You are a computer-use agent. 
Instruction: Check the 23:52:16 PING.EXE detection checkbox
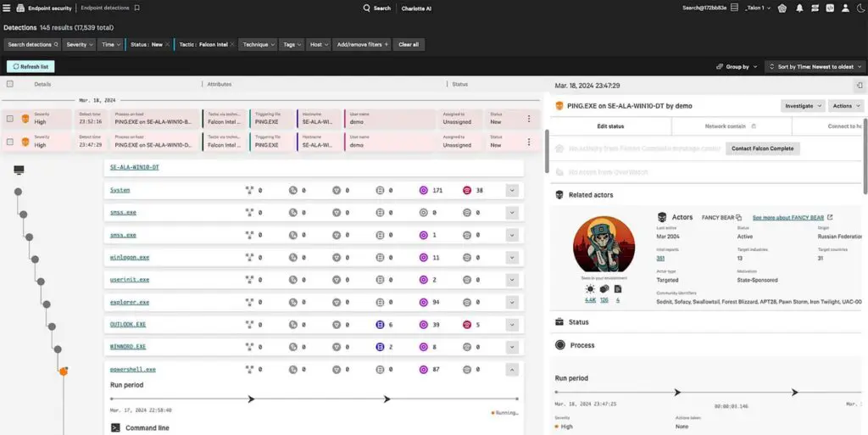tap(10, 119)
